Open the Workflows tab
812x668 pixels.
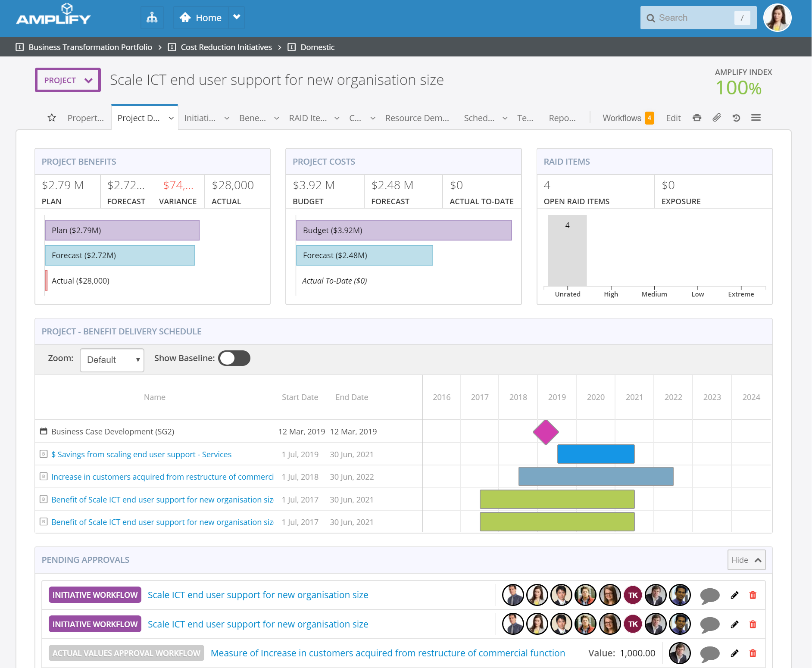(621, 118)
